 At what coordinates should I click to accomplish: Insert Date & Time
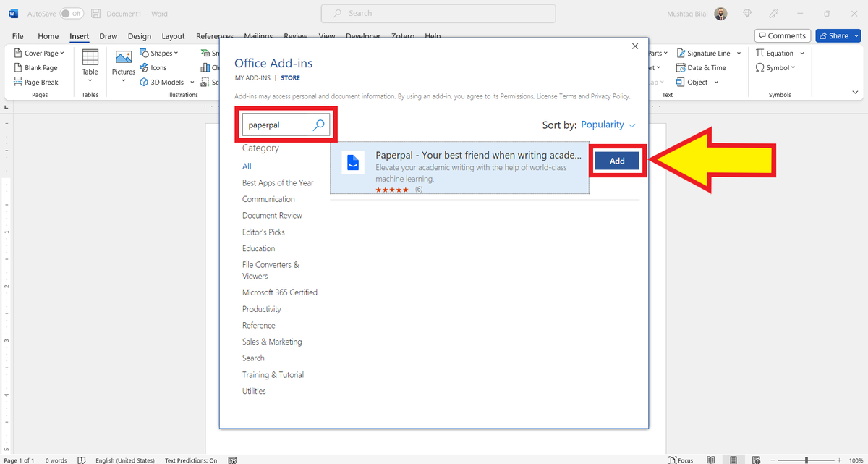point(701,67)
